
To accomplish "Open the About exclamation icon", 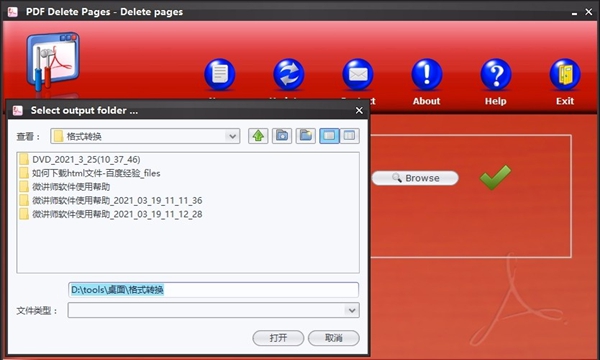I will [427, 75].
